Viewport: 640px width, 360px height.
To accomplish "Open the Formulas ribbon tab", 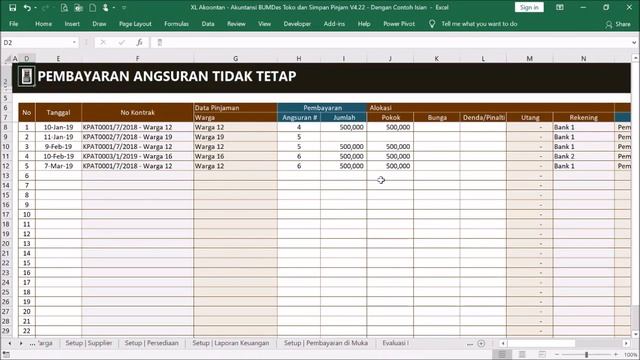I will (x=176, y=24).
